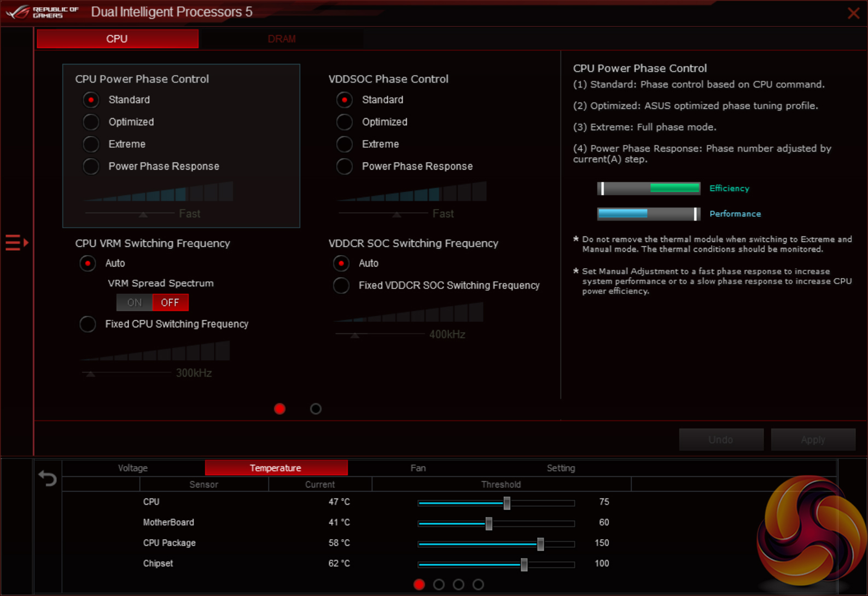Select Fixed CPU Switching Frequency option
This screenshot has width=868, height=596.
[x=88, y=324]
